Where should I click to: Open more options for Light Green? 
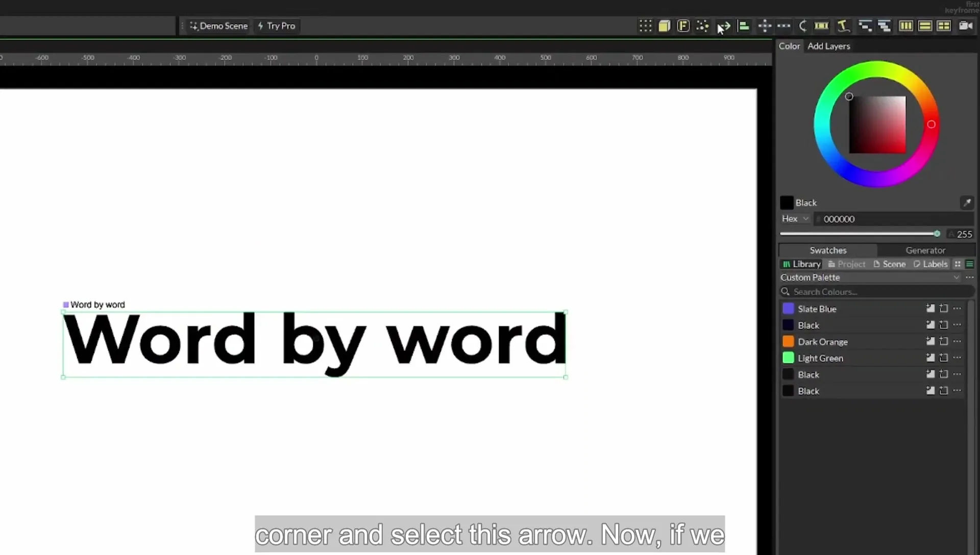point(957,358)
